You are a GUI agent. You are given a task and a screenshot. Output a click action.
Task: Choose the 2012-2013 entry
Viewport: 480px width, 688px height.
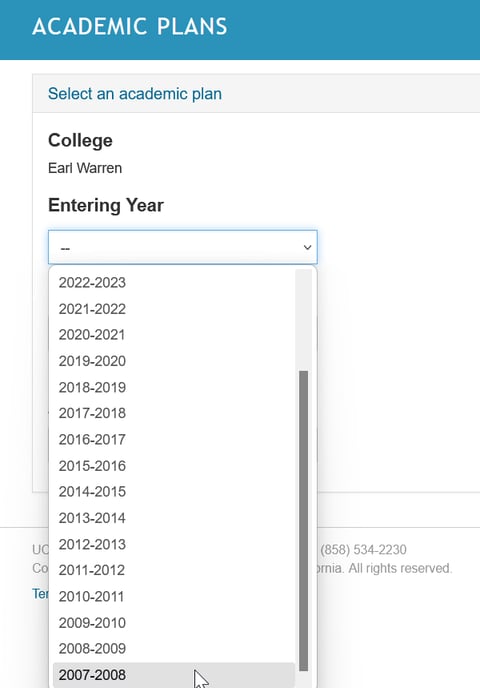click(x=173, y=544)
